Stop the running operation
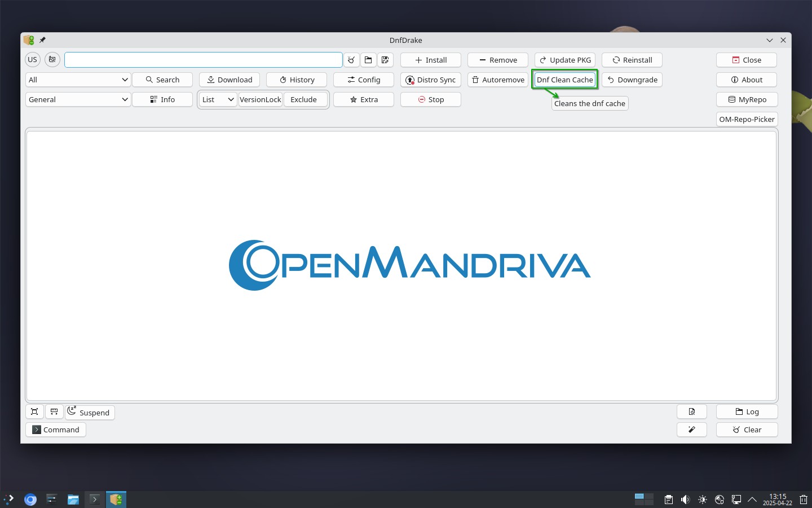 coord(431,99)
